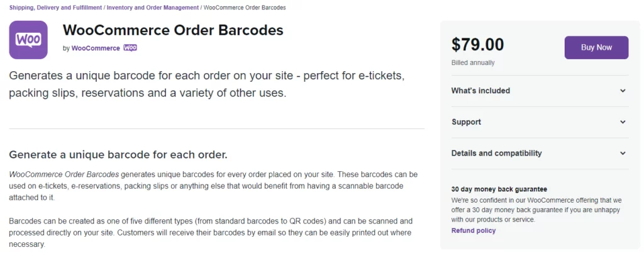Click the WooCommerce Order Barcodes title
The height and width of the screenshot is (255, 644).
pos(173,30)
